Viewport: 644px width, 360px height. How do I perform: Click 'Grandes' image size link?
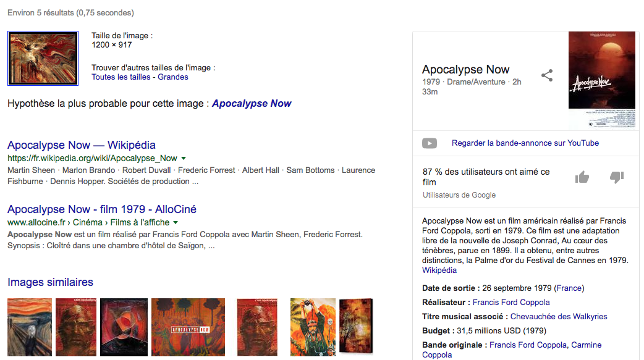click(173, 77)
